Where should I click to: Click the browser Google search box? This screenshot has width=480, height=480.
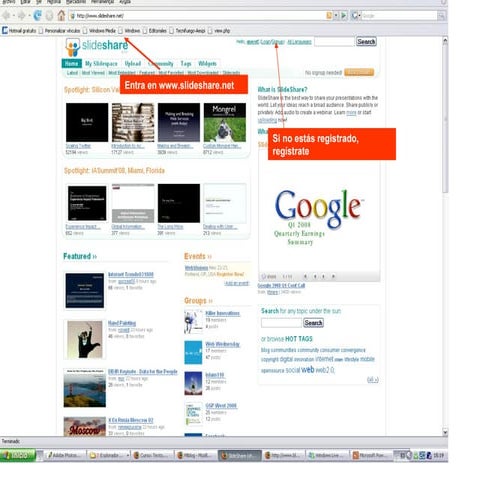point(399,16)
